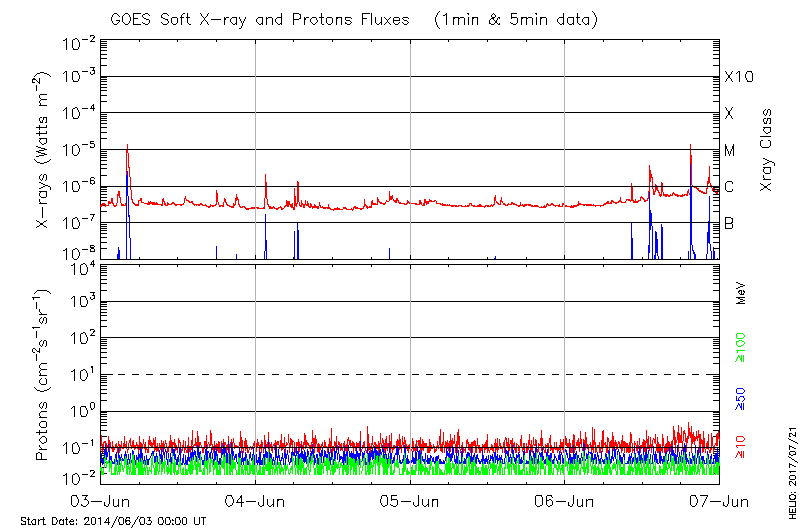800x530 pixels.
Task: Click the C X-ray class label
Action: click(x=729, y=187)
